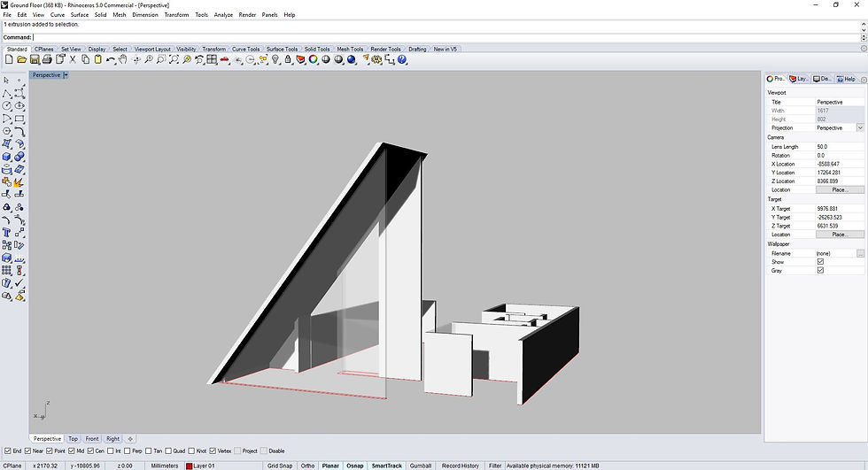This screenshot has height=470, width=868.
Task: Open the Surface menu
Action: (79, 15)
